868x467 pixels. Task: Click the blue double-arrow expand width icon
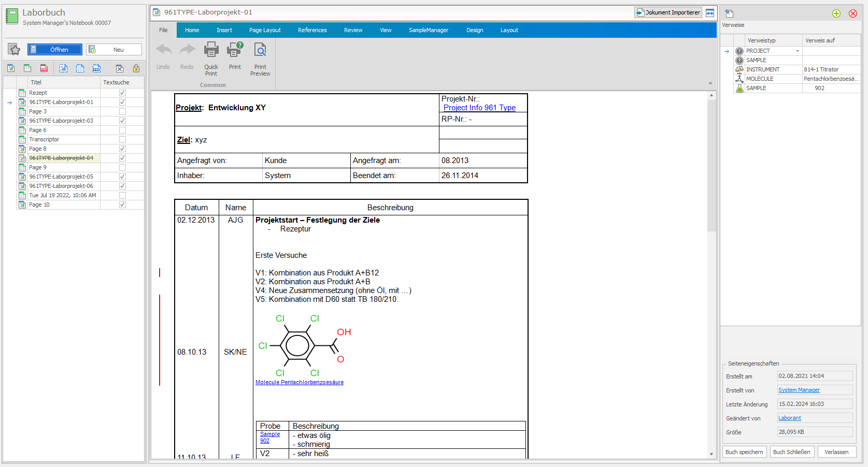710,13
